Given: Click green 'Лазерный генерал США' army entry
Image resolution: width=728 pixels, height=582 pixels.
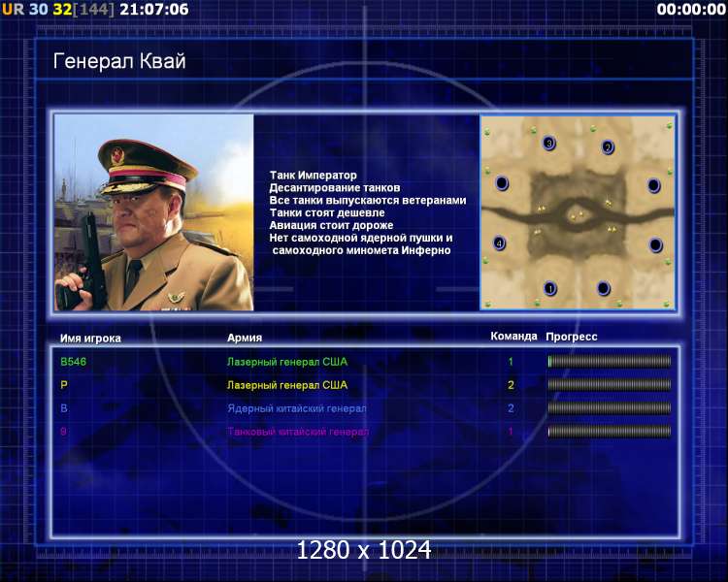Looking at the screenshot, I should click(287, 362).
